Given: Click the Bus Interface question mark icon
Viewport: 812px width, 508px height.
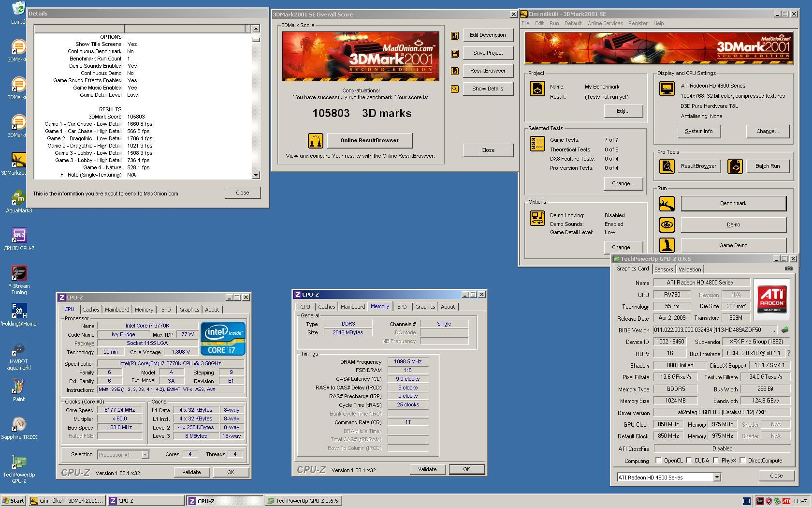Looking at the screenshot, I should (788, 353).
